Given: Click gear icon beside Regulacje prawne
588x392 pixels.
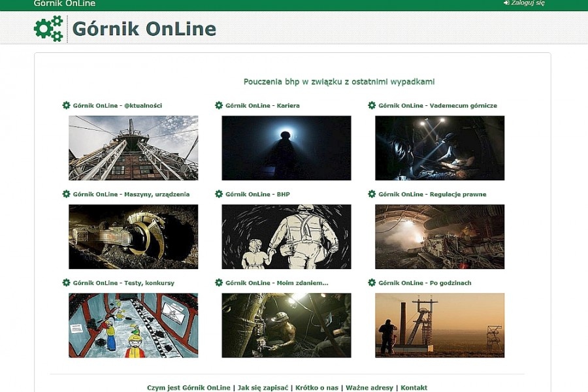Looking at the screenshot, I should pos(372,194).
